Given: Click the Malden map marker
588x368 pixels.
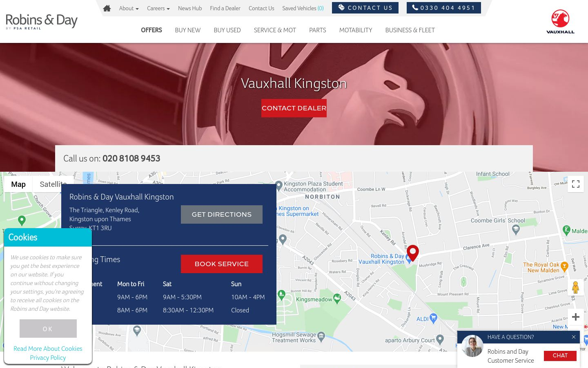Looking at the screenshot, I should pos(566,230).
